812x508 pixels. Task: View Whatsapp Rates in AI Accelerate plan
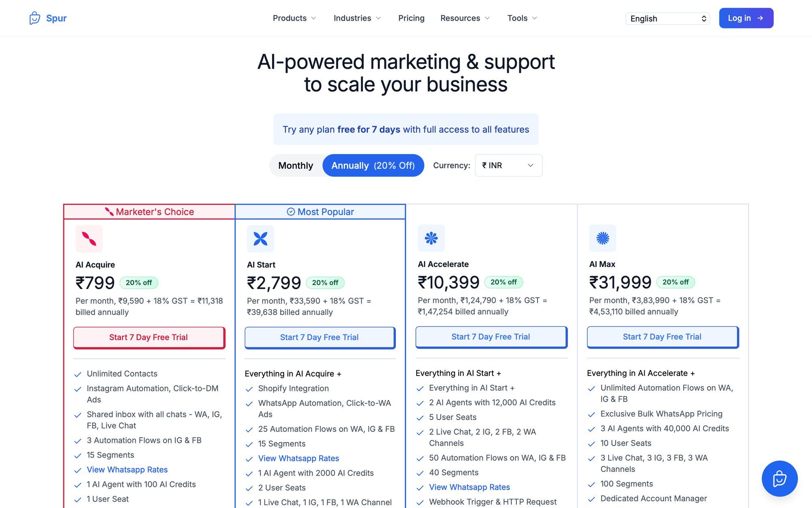469,487
